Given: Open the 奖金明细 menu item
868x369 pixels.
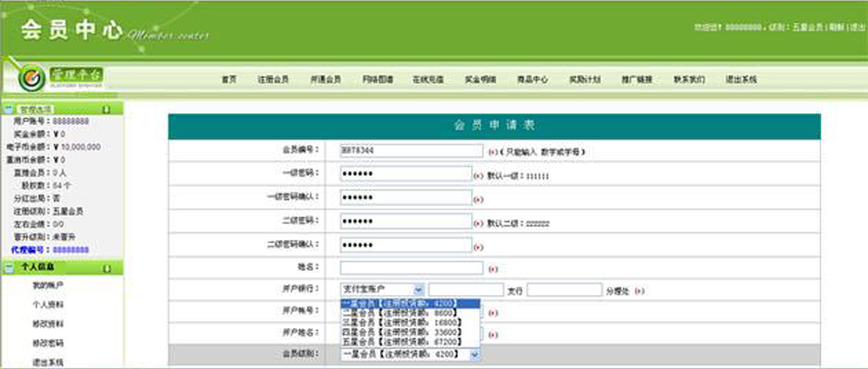Looking at the screenshot, I should (480, 80).
